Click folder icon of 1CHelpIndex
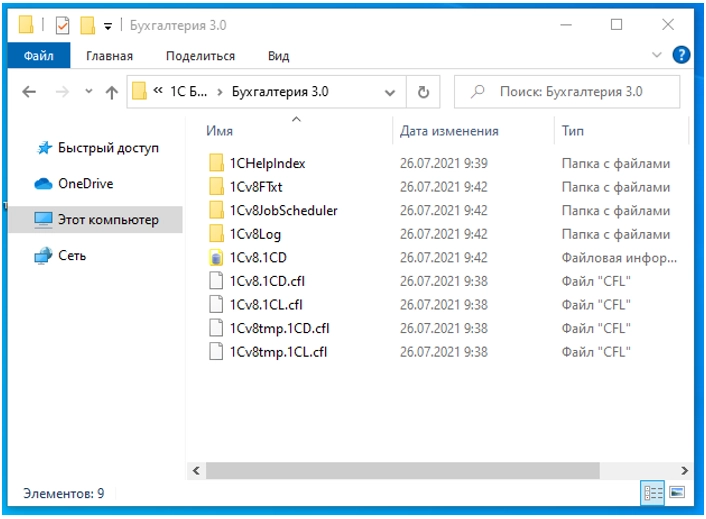706x519 pixels. coord(216,163)
